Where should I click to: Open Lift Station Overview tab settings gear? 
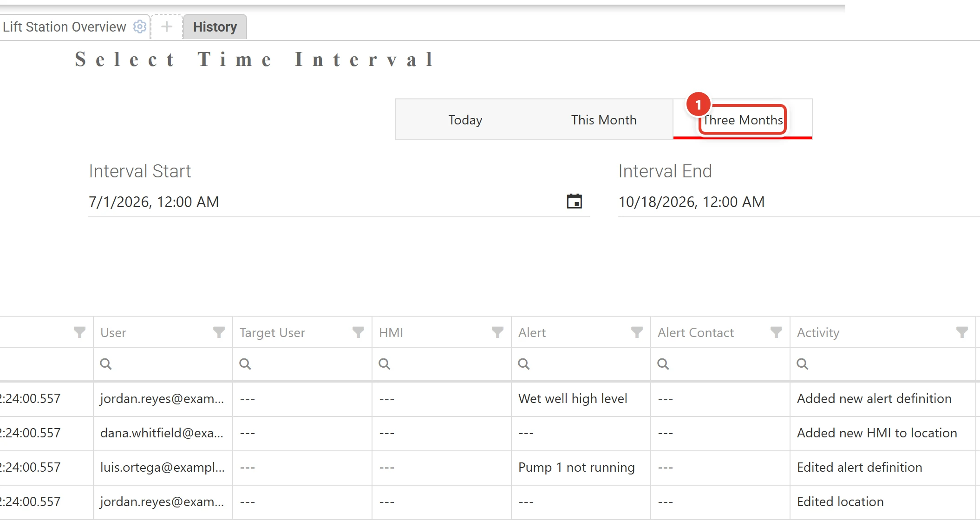click(x=140, y=27)
